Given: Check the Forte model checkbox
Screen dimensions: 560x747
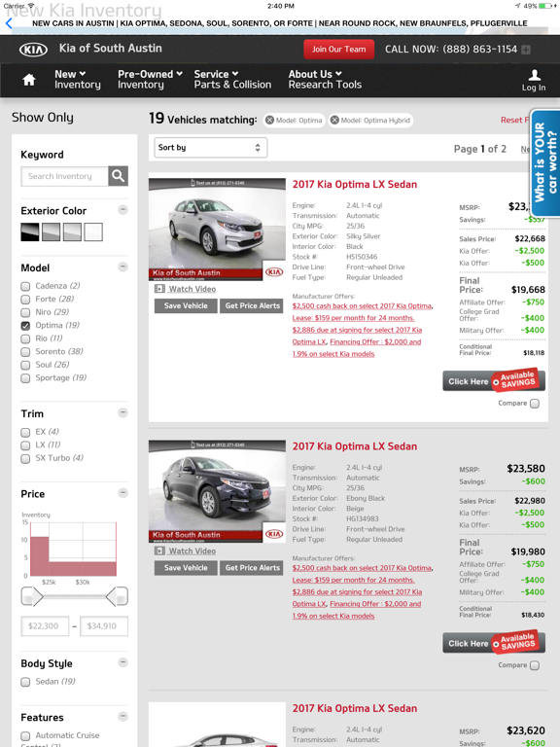Looking at the screenshot, I should (x=25, y=300).
